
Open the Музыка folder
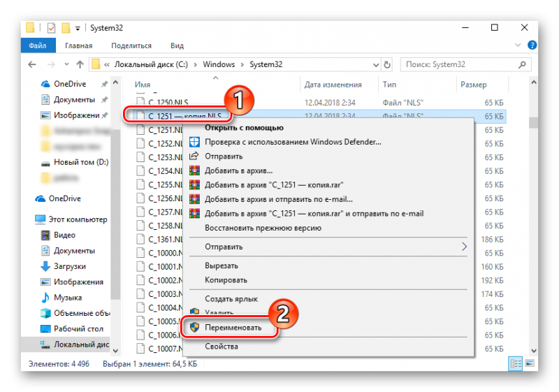tap(68, 298)
